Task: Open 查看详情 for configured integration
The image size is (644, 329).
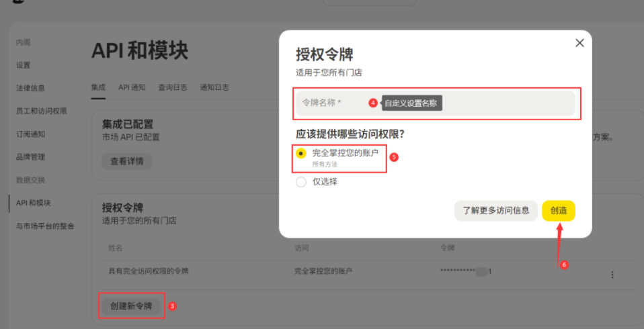Action: point(126,161)
